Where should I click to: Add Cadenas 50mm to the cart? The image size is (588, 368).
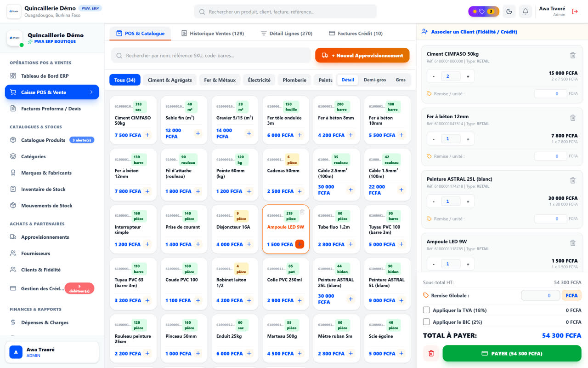tap(300, 191)
